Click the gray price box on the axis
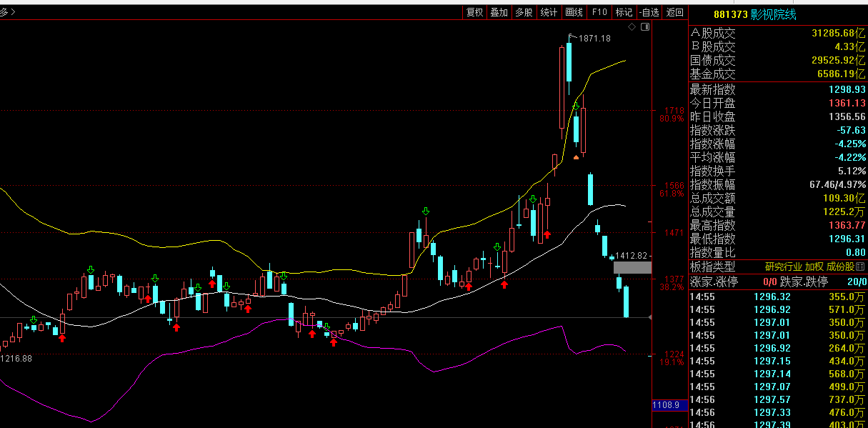 point(632,267)
